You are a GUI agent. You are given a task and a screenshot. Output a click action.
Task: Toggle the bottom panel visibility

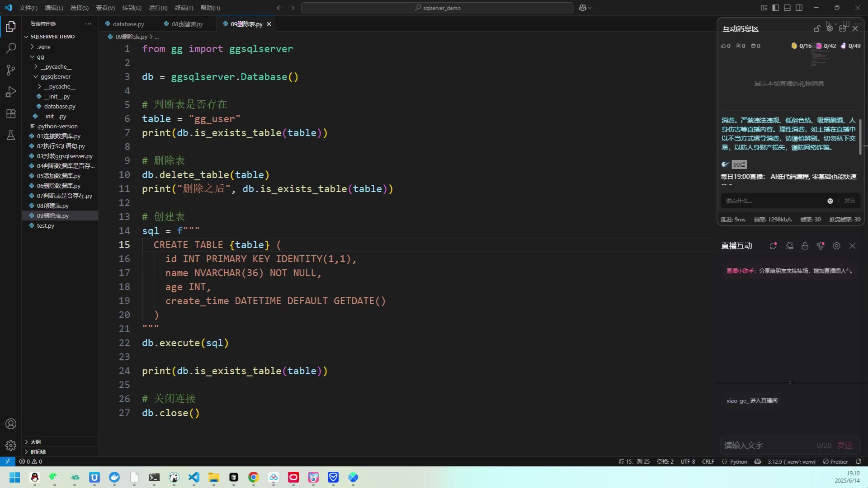(787, 8)
